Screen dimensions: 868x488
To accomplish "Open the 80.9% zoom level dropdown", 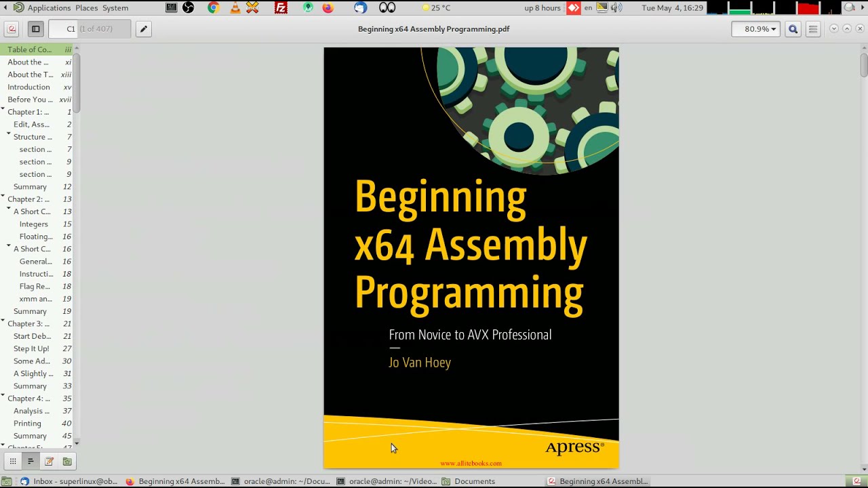I will click(x=756, y=29).
